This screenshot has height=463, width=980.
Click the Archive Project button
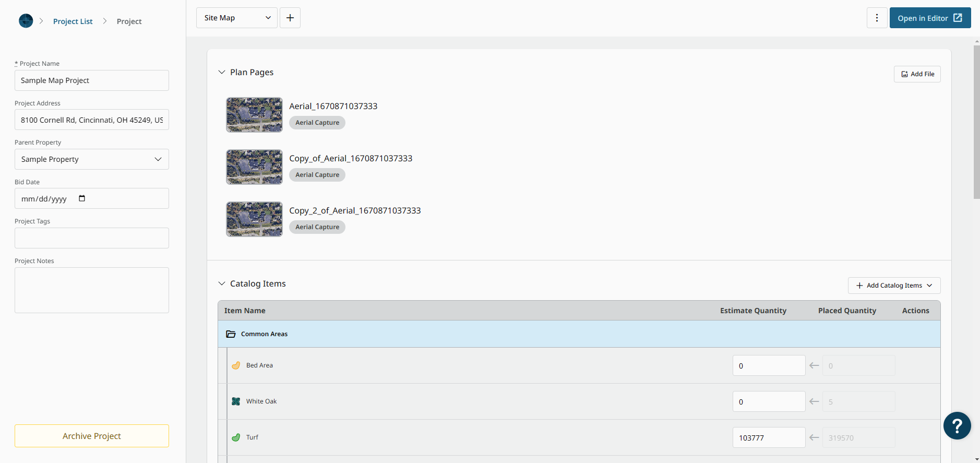92,436
